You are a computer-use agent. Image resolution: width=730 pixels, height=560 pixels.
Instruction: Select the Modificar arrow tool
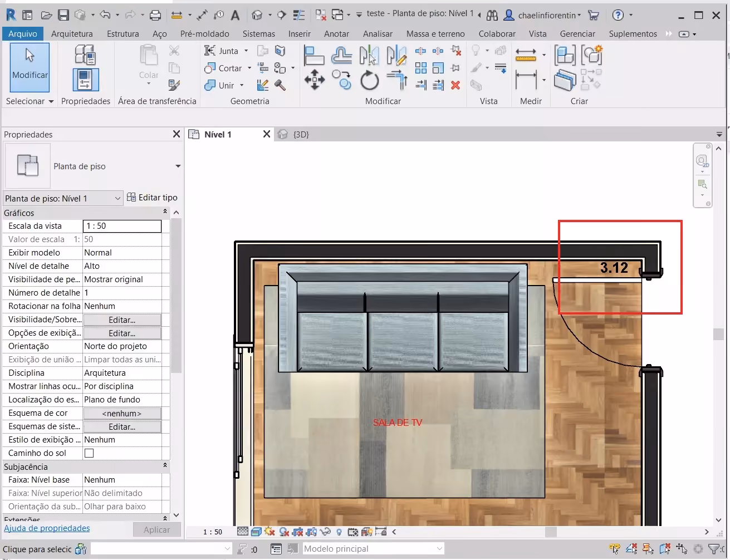(x=30, y=67)
